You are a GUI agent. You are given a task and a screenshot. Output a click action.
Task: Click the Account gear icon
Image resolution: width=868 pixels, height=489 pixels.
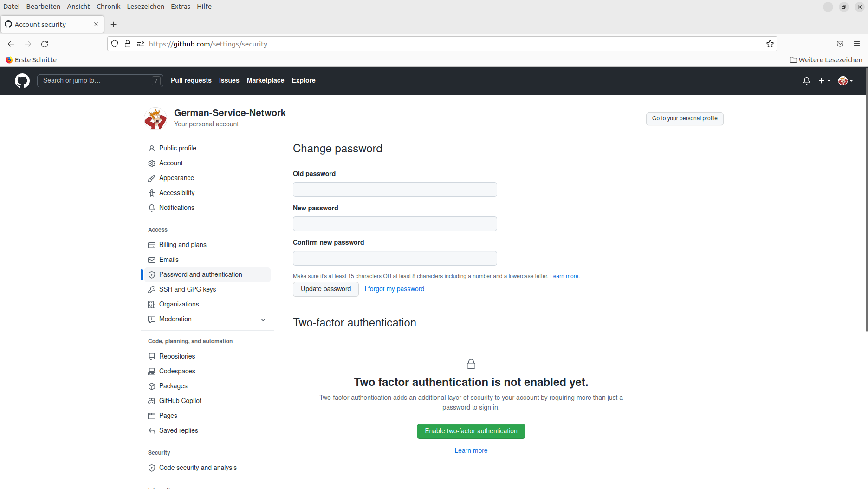pos(152,163)
